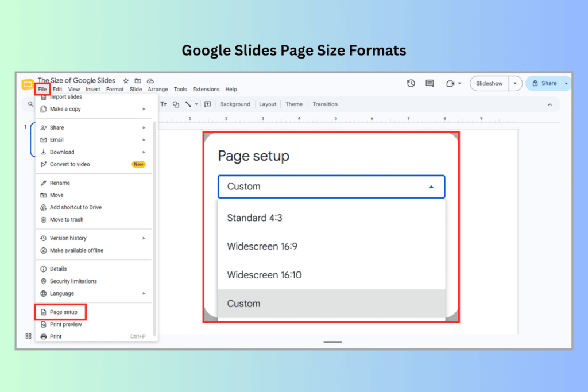
Task: Open the Edit menu
Action: 57,89
